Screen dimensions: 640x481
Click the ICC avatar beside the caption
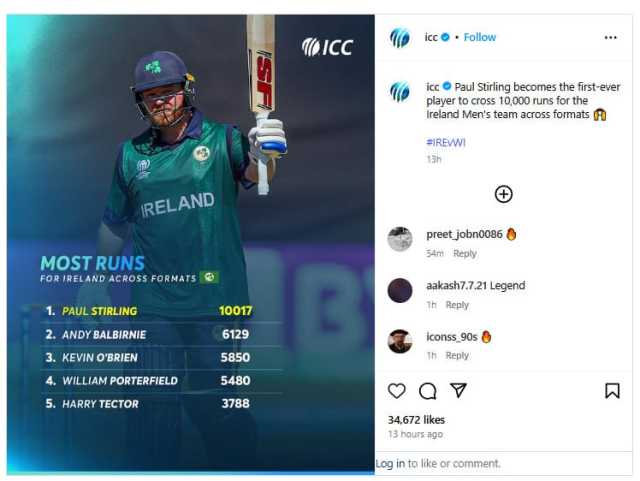(400, 91)
